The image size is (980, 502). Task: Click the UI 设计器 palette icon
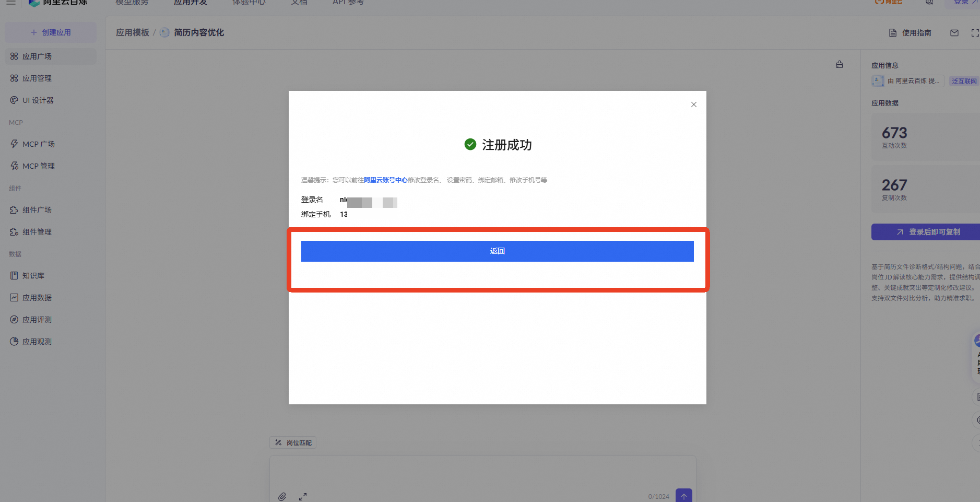(x=14, y=100)
